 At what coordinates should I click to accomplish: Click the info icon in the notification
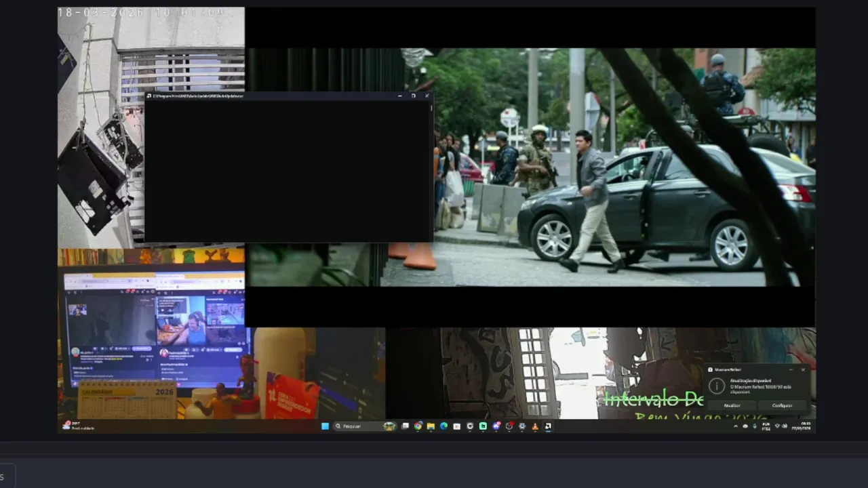click(x=717, y=386)
